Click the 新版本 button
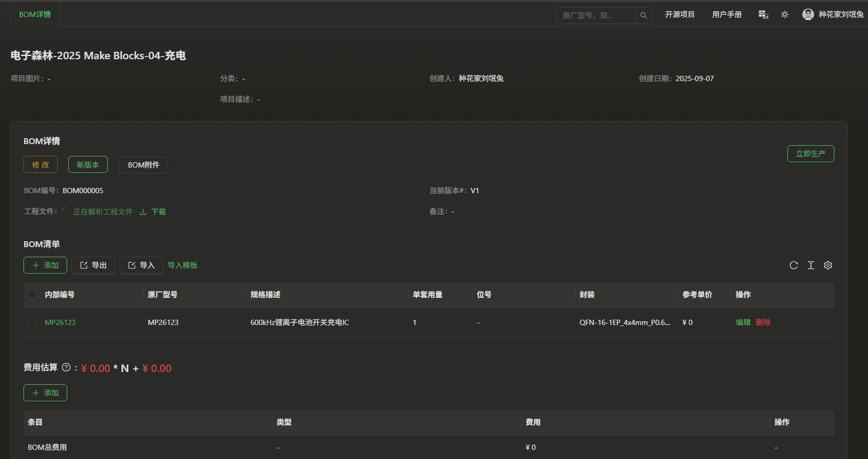This screenshot has height=459, width=868. (x=88, y=165)
